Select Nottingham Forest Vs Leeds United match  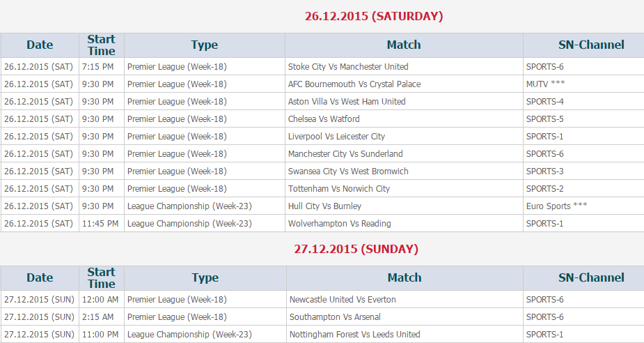pyautogui.click(x=355, y=335)
